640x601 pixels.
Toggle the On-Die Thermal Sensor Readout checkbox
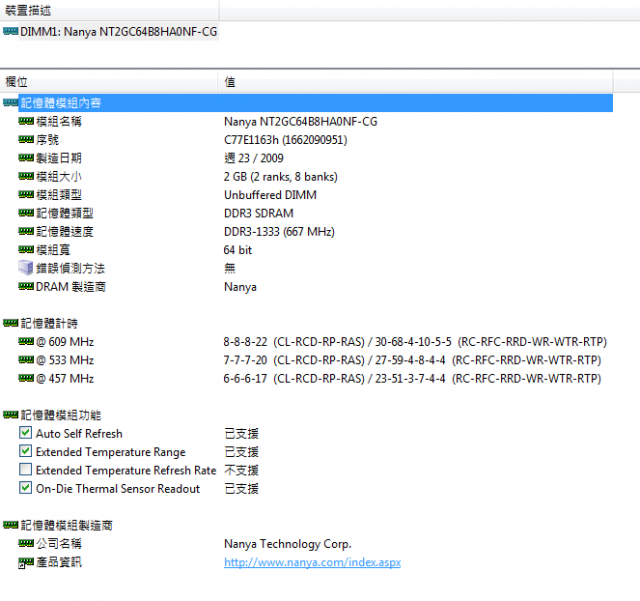(x=25, y=487)
